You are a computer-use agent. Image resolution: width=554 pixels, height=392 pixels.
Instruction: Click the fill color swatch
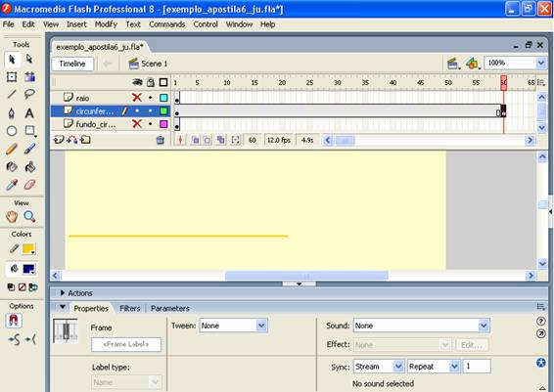click(28, 269)
